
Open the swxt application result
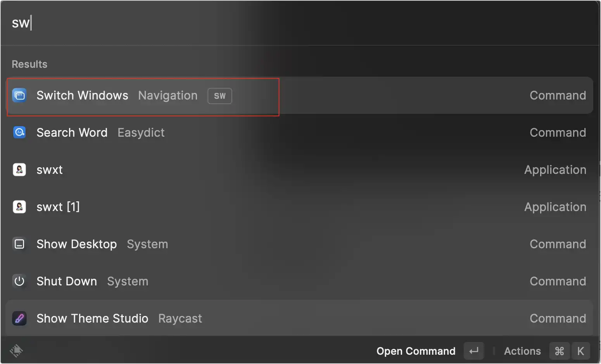pos(300,170)
